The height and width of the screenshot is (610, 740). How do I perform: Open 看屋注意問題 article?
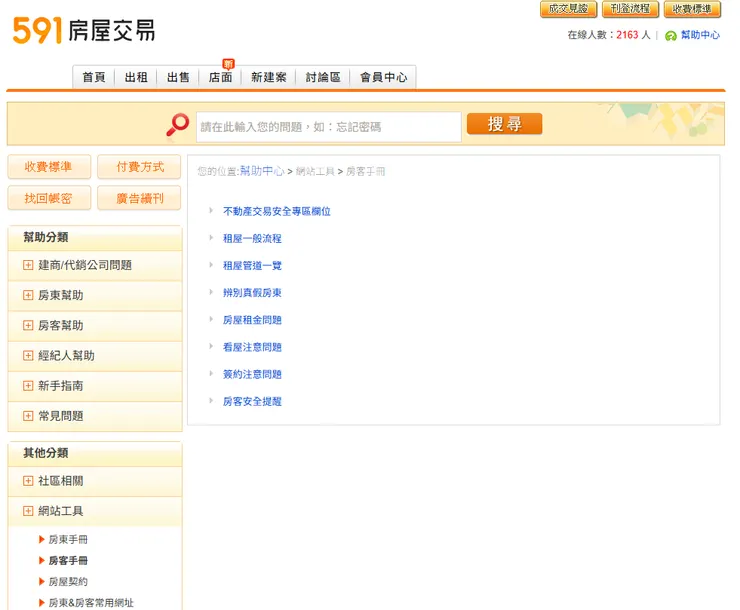pyautogui.click(x=252, y=347)
